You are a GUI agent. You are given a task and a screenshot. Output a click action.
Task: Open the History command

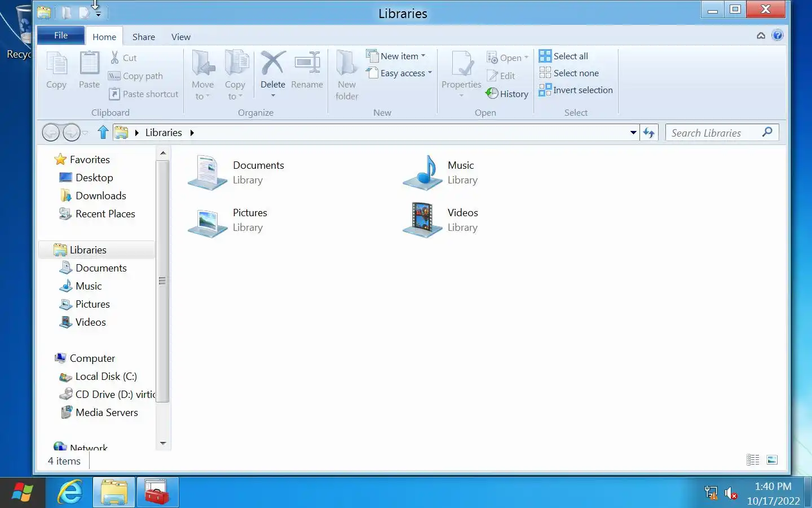pyautogui.click(x=507, y=94)
